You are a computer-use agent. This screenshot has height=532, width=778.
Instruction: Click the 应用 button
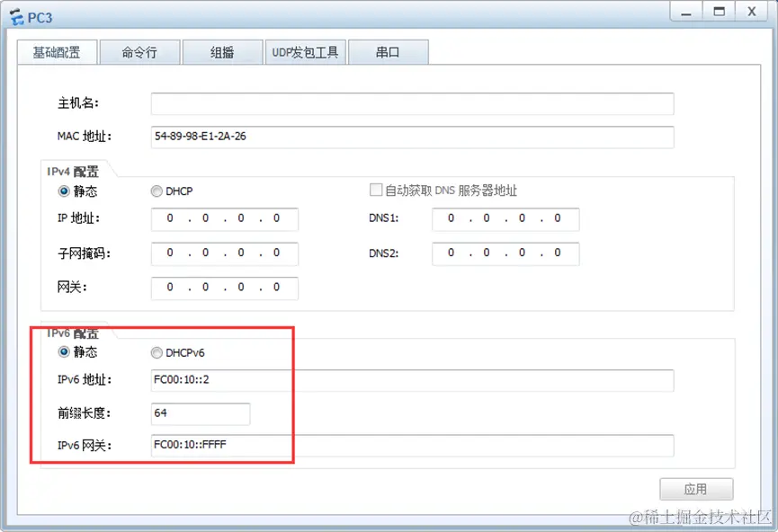pos(696,490)
